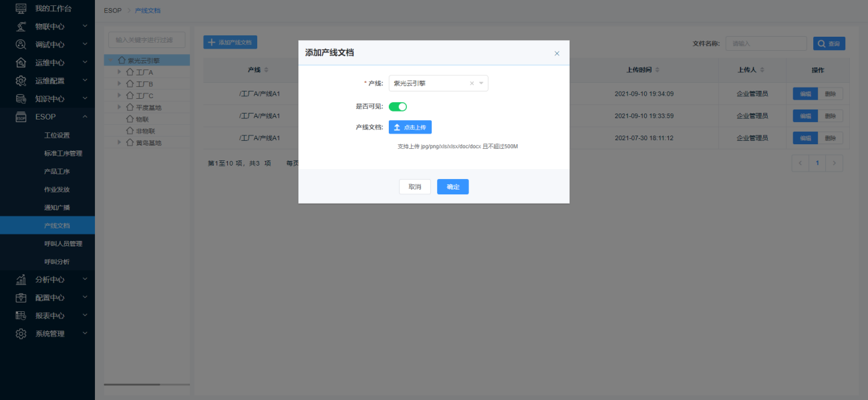Expand the 平度基地 tree node

[x=120, y=107]
